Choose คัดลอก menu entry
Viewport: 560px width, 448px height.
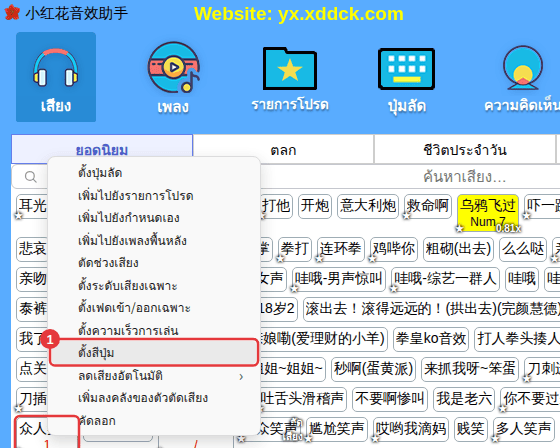pos(154,420)
